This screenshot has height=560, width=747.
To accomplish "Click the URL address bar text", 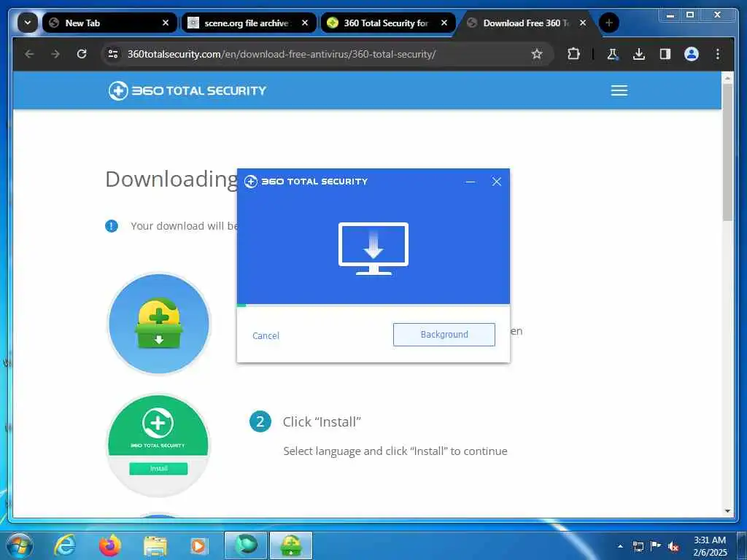I will [x=282, y=54].
